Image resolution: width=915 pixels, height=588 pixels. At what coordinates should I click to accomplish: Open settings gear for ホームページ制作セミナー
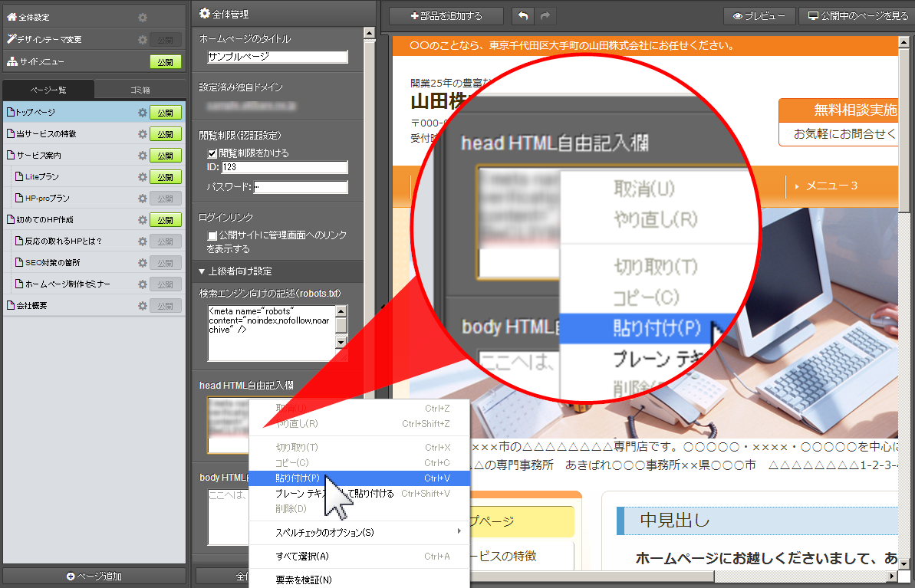click(x=143, y=284)
